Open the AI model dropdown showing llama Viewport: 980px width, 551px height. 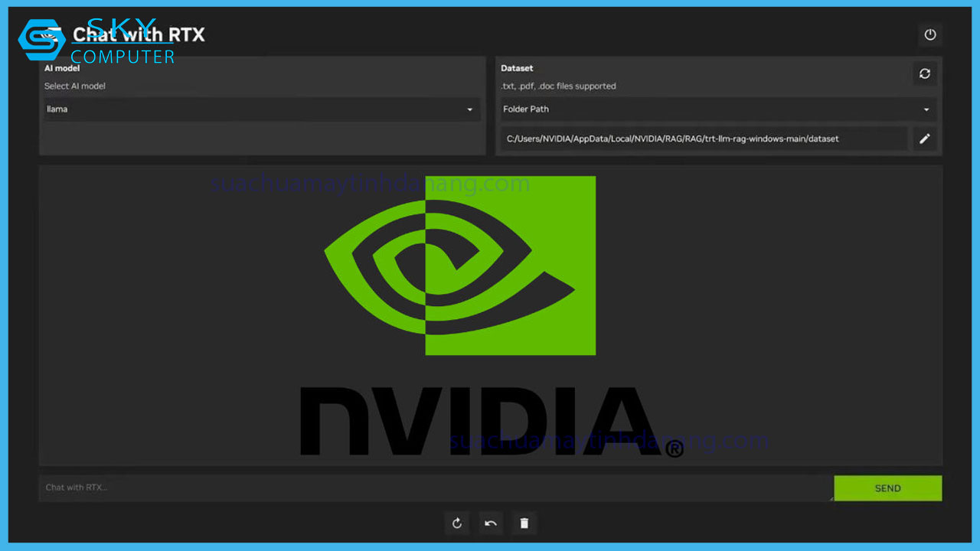tap(260, 109)
